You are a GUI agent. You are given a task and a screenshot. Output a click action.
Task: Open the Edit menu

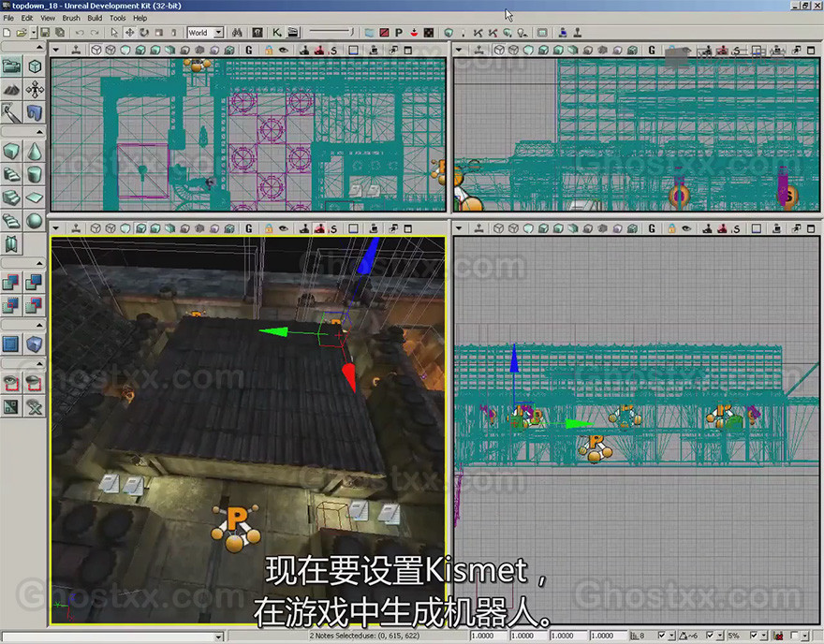coord(27,18)
